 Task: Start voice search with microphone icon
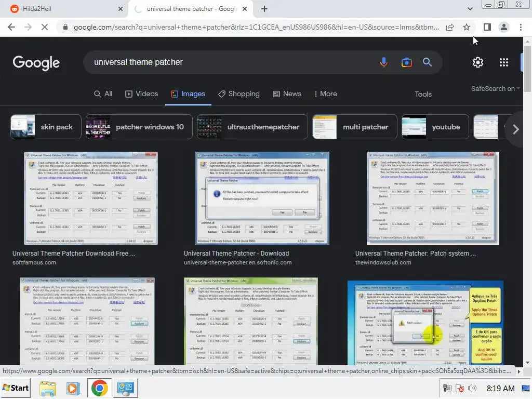point(384,62)
